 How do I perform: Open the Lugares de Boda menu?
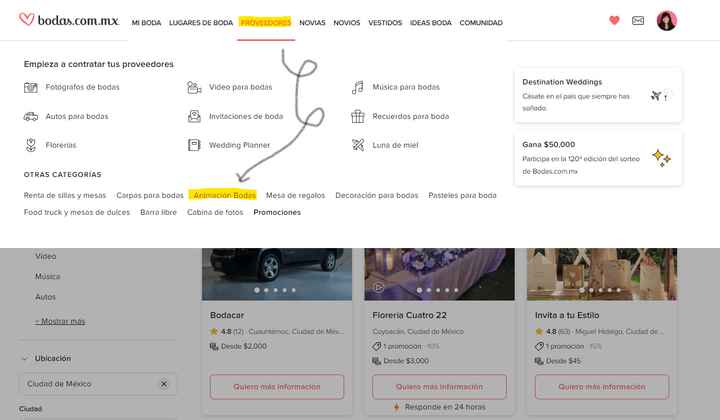[201, 22]
